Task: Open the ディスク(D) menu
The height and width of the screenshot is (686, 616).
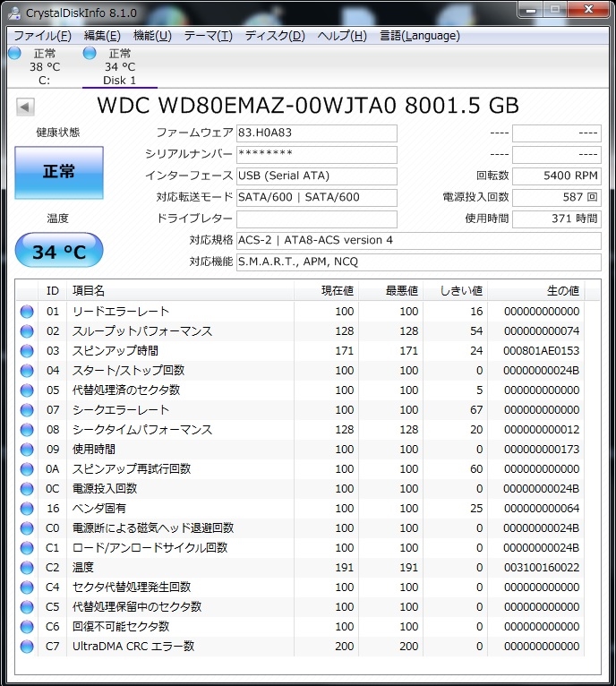Action: [x=275, y=36]
